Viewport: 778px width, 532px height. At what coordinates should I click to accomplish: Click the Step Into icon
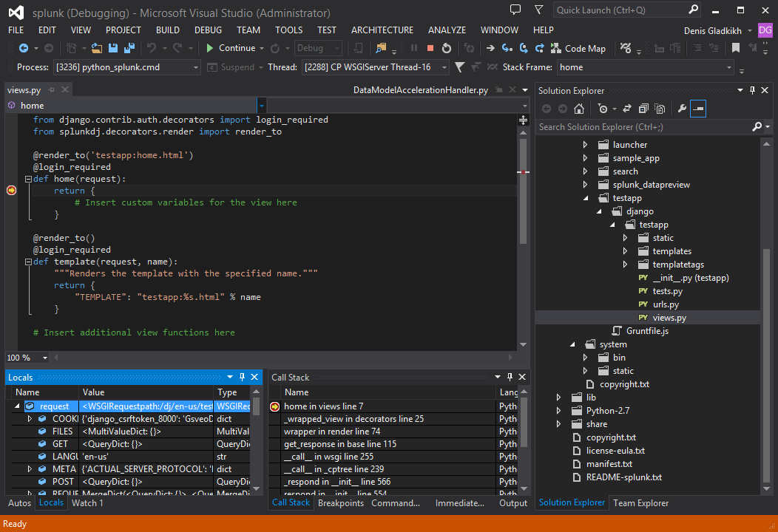coord(507,48)
